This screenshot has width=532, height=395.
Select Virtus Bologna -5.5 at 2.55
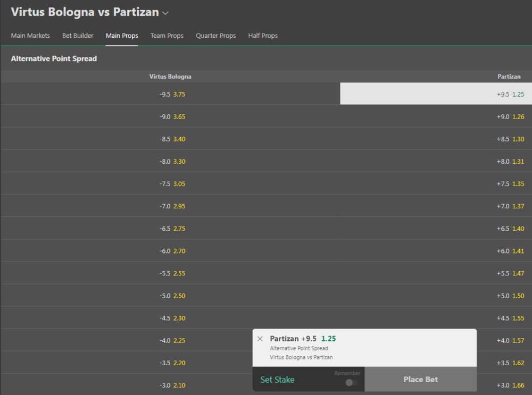tap(170, 273)
